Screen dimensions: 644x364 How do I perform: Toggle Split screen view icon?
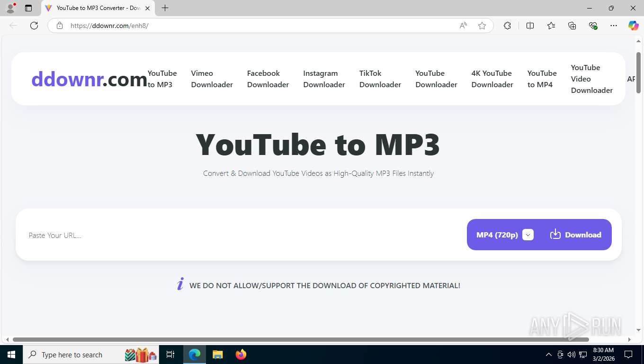tap(530, 26)
